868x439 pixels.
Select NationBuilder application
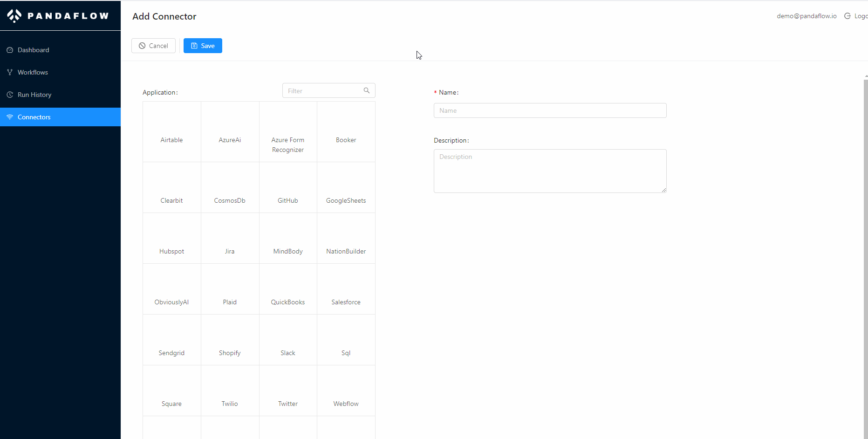click(346, 238)
